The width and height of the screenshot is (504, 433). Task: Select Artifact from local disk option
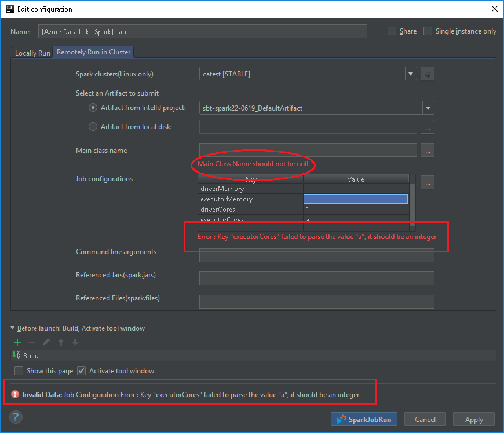pyautogui.click(x=93, y=127)
